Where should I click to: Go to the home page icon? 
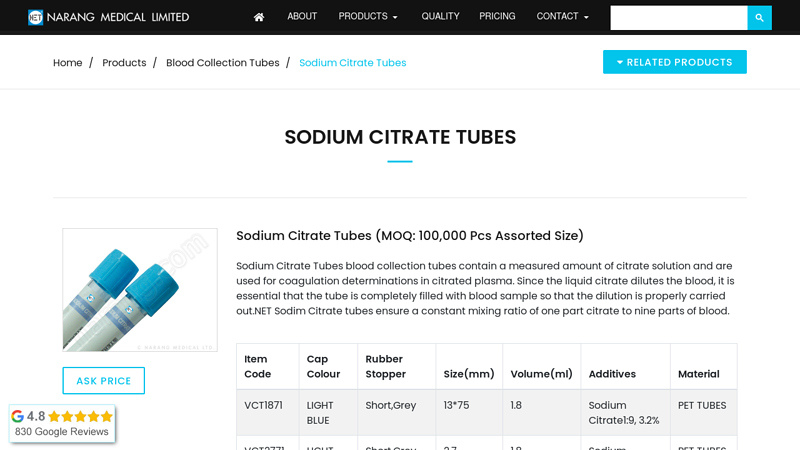(x=259, y=17)
